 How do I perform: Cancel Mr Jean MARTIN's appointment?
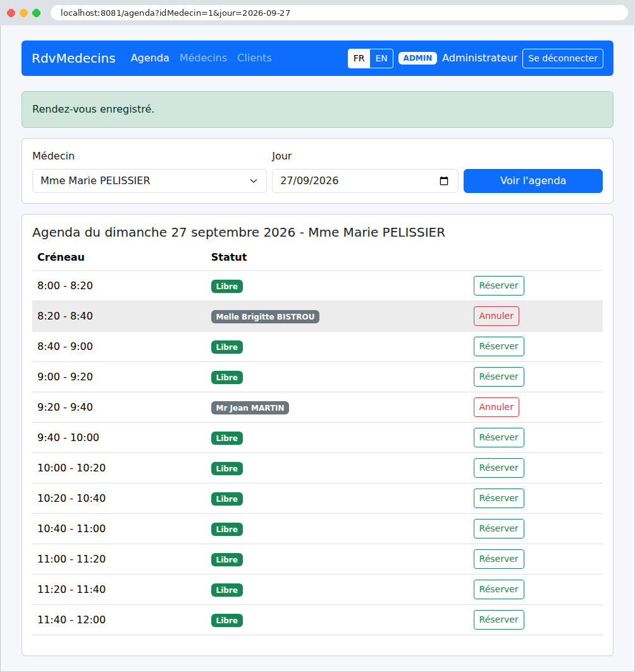coord(496,408)
